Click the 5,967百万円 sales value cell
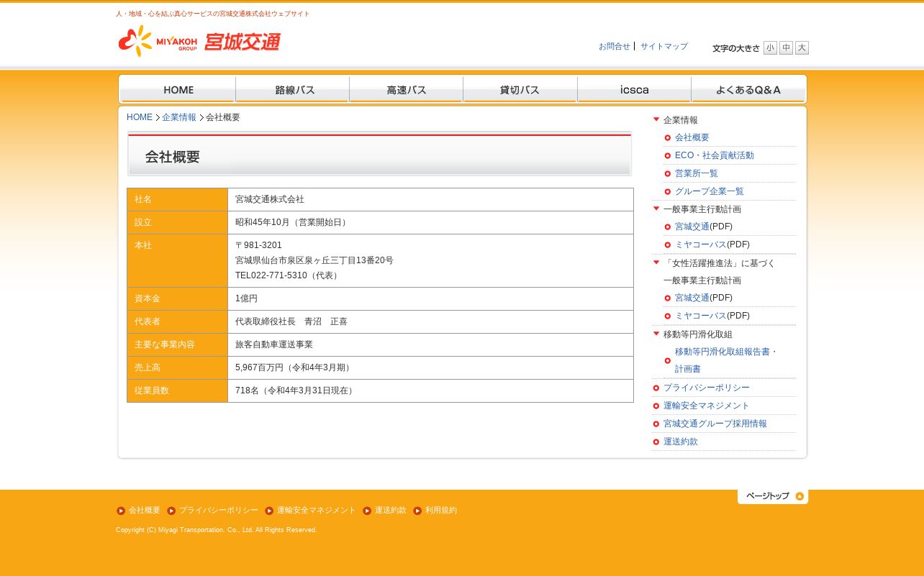The image size is (924, 576). click(430, 367)
